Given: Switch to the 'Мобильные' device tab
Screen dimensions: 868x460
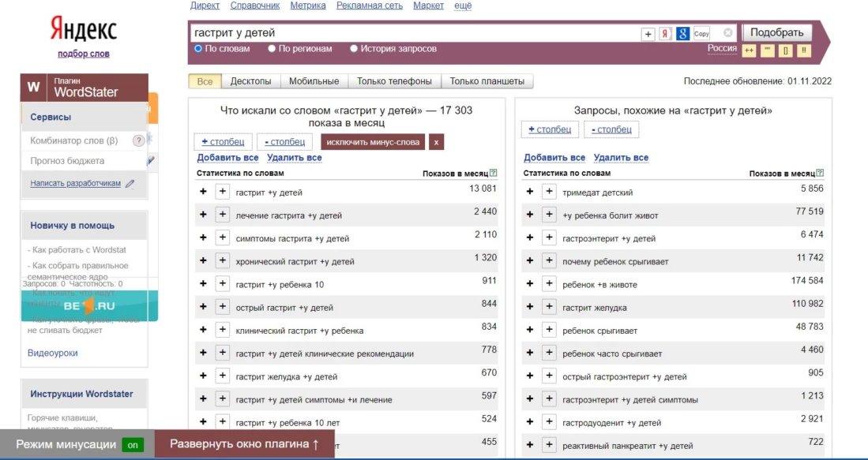Looking at the screenshot, I should click(x=314, y=81).
